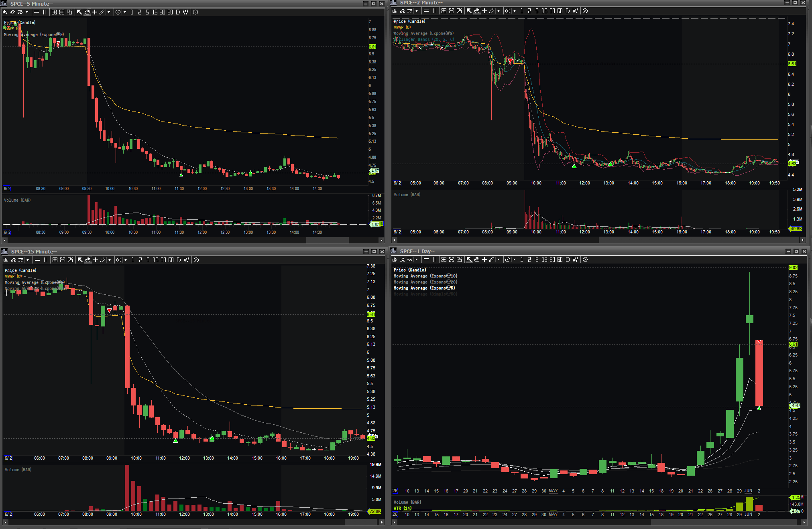Expand time-range dropdown arrow in 15 Minute chart
Viewport: 812px width, 529px height.
(126, 260)
